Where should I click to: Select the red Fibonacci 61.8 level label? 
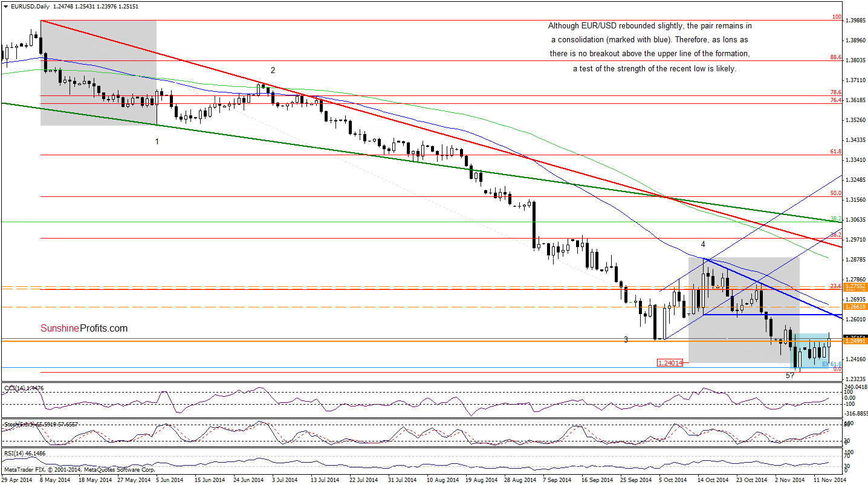836,152
